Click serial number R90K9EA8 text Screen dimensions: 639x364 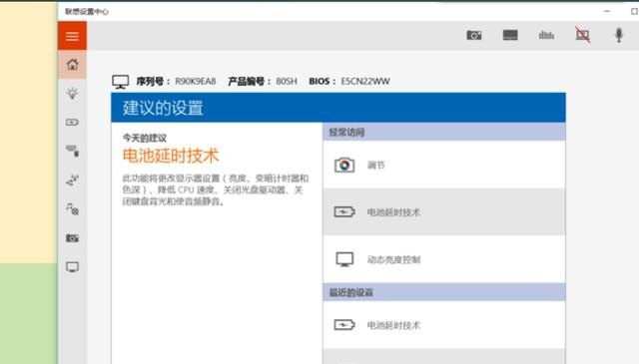(196, 82)
